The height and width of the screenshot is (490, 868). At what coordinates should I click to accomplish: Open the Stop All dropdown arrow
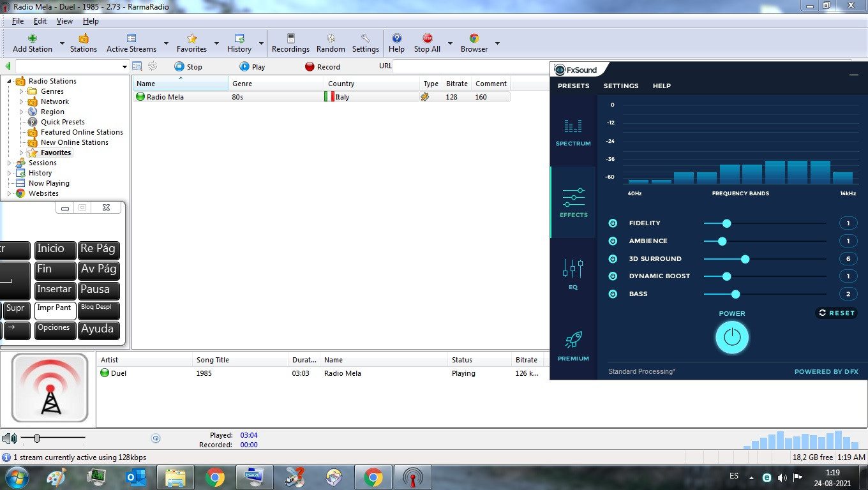450,43
